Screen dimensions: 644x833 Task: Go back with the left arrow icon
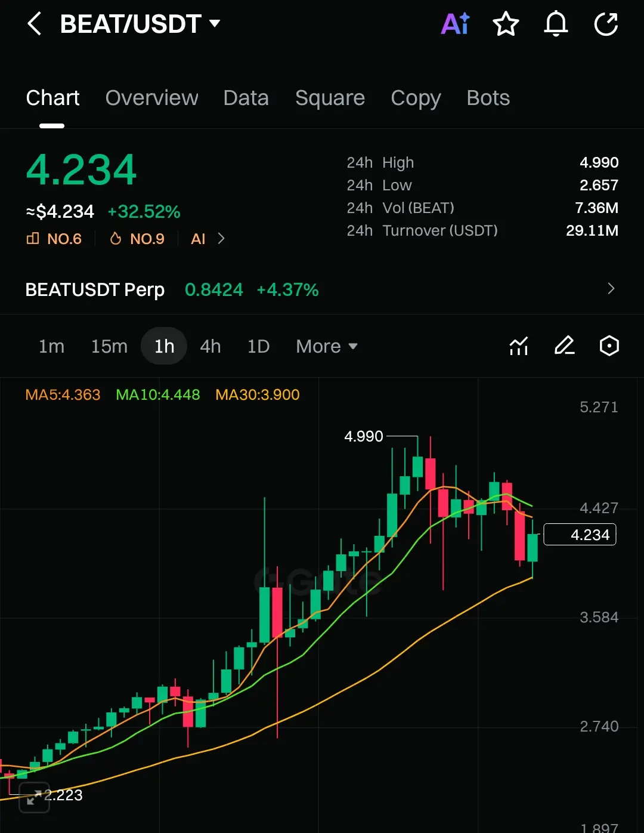coord(35,24)
